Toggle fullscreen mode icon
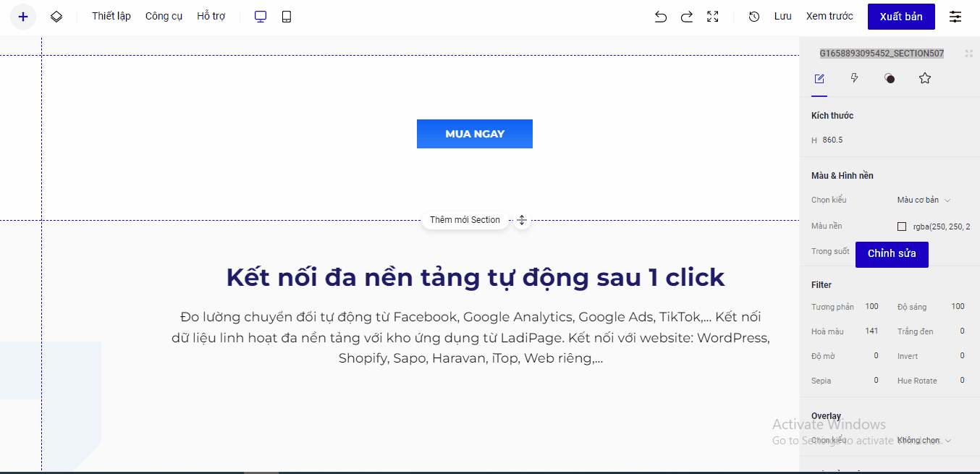The image size is (980, 474). [713, 17]
